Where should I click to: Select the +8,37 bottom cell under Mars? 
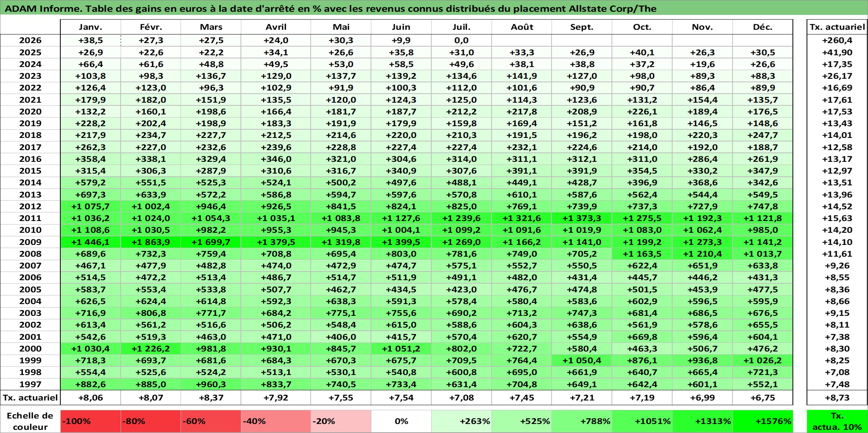pyautogui.click(x=211, y=398)
